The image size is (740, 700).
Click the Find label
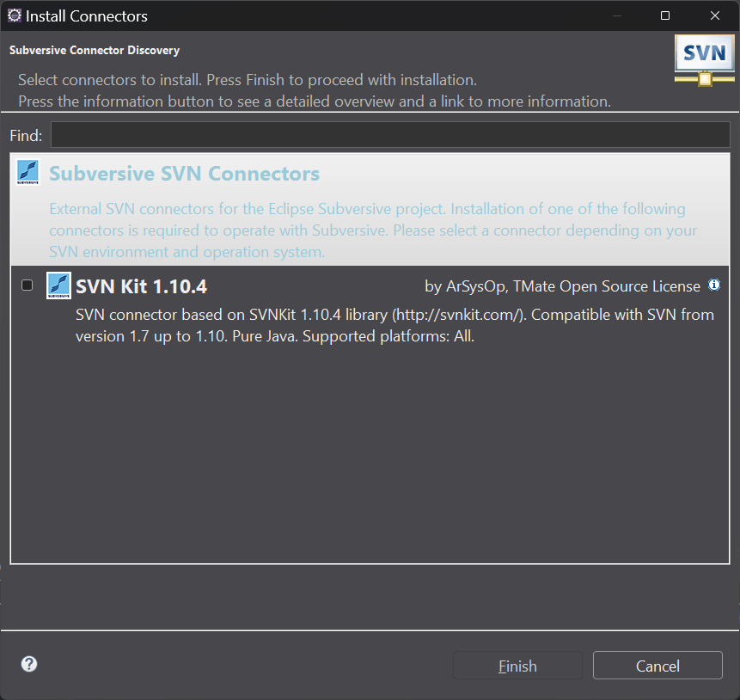pos(26,136)
